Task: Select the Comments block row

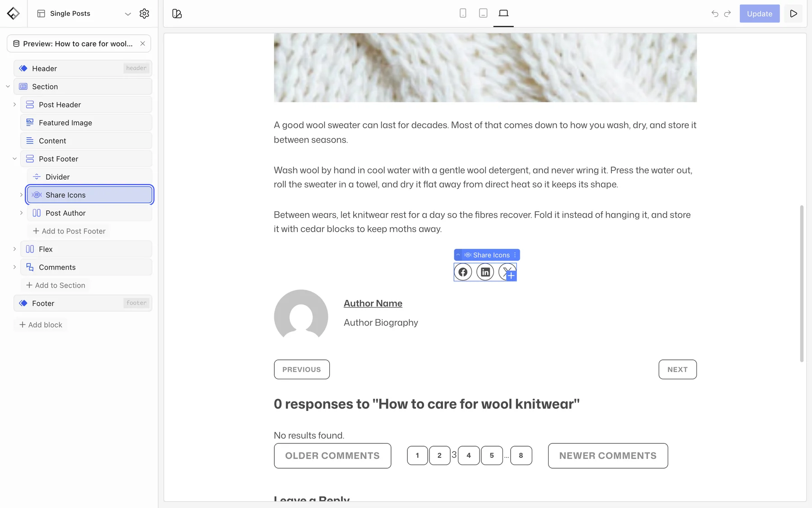Action: [x=86, y=267]
